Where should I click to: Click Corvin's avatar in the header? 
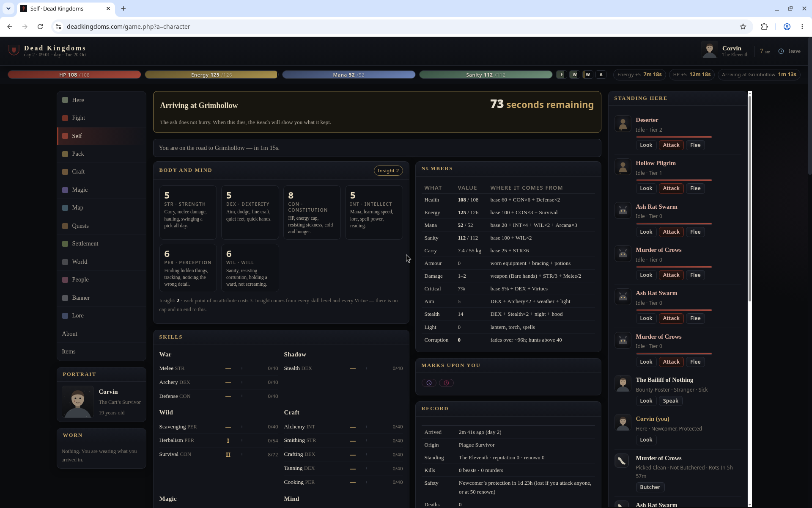(x=709, y=50)
